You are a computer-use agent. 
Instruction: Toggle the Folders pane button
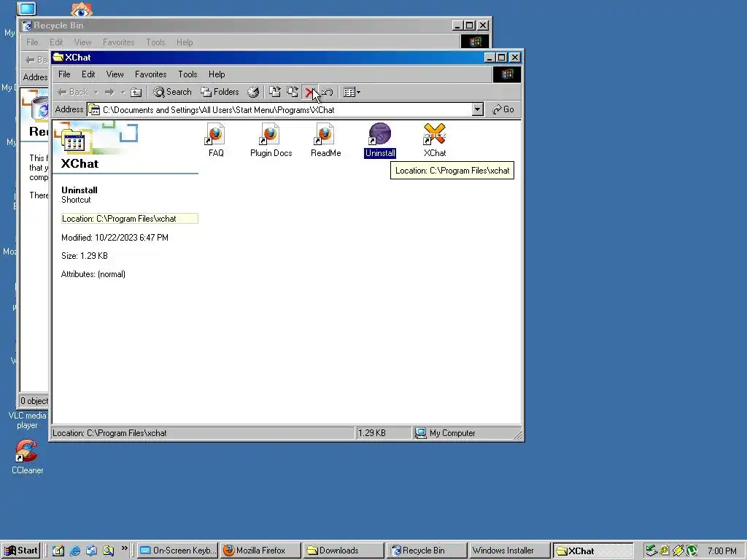coord(220,92)
